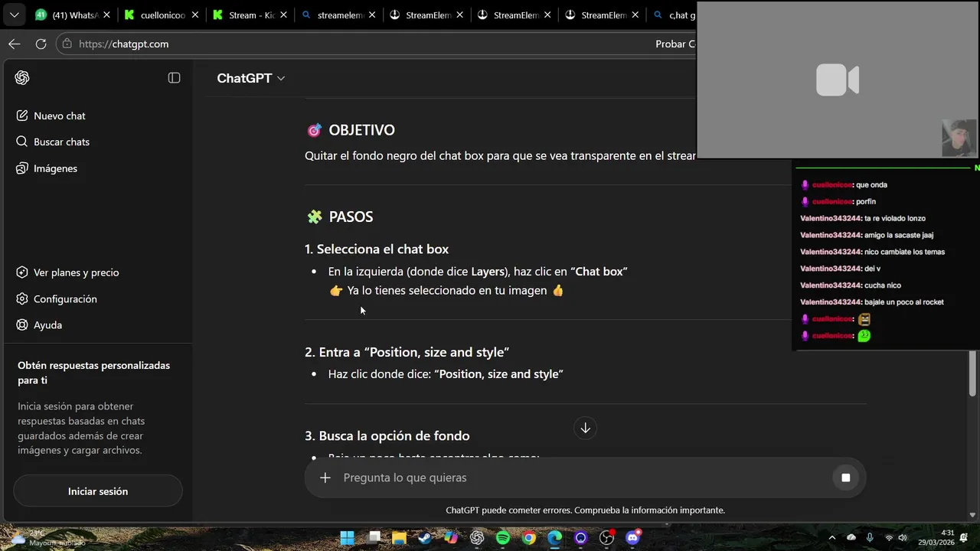Click the lifebuoy icon beside Ayuda
Viewport: 980px width, 551px height.
(x=22, y=325)
